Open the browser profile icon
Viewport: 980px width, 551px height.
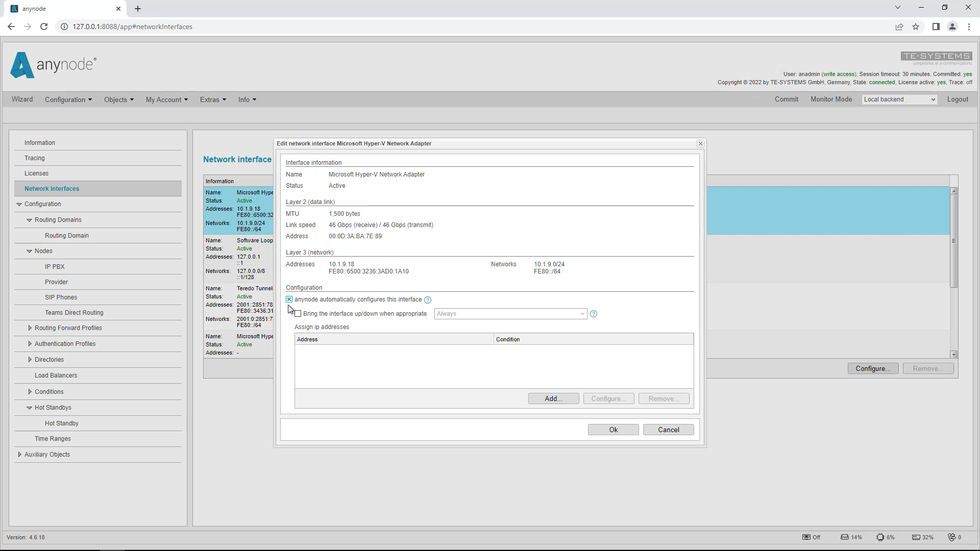(952, 27)
